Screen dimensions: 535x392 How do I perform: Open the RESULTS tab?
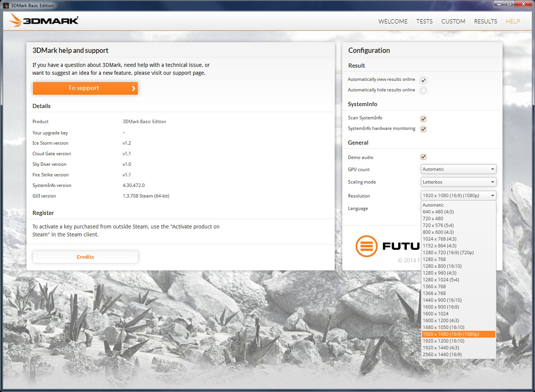coord(486,21)
